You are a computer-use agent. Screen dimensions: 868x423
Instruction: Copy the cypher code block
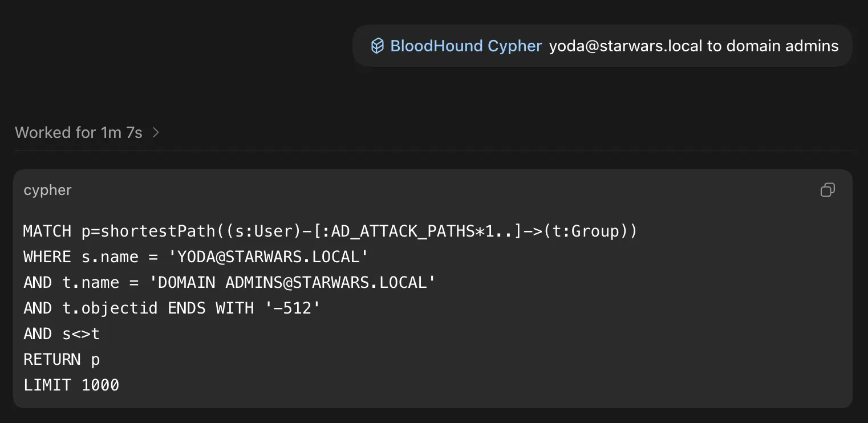pyautogui.click(x=828, y=190)
